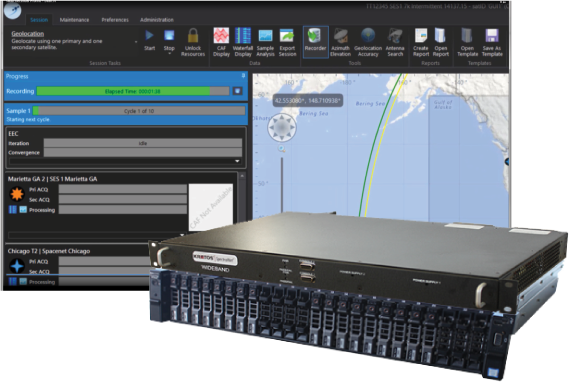The height and width of the screenshot is (382, 569).
Task: Open the Azimuth Elevation tool
Action: click(x=340, y=42)
